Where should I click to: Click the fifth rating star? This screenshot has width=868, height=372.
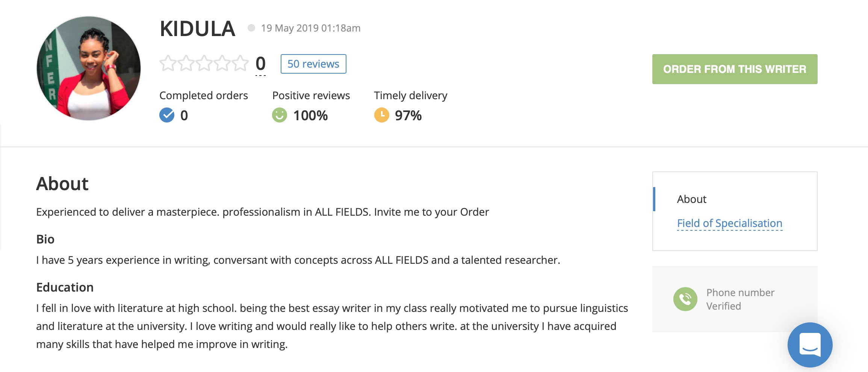click(x=240, y=64)
